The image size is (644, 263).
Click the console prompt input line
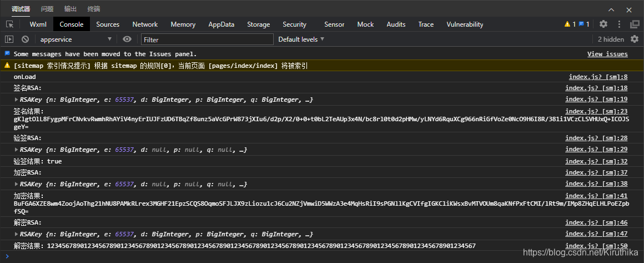click(x=322, y=256)
